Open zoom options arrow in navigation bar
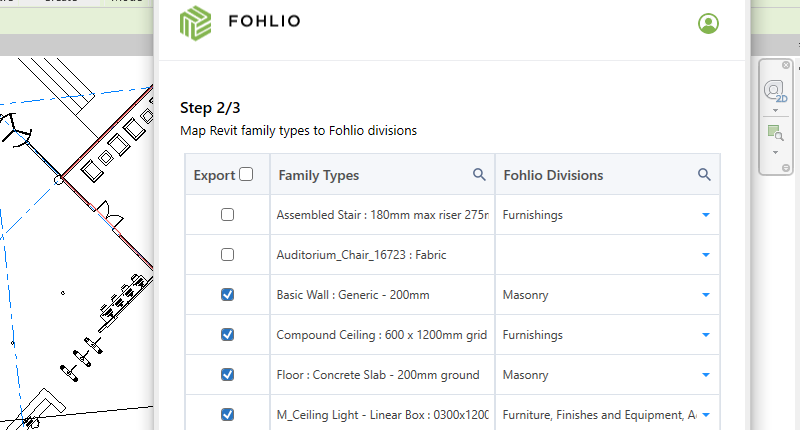800x430 pixels. (776, 153)
